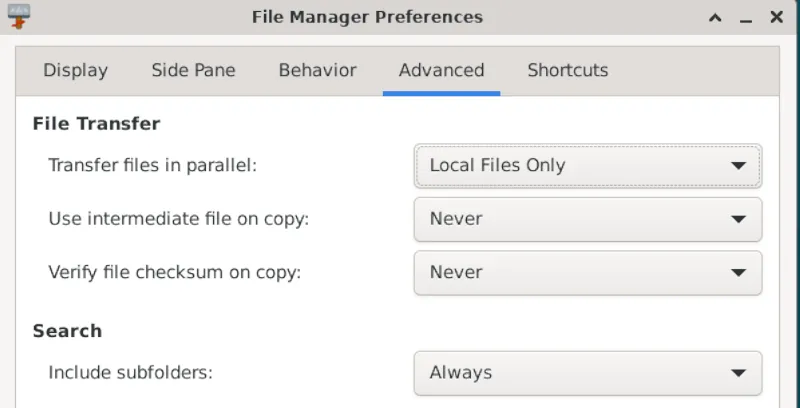Expand the Use intermediate file on copy dropdown
The width and height of the screenshot is (800, 408).
pos(587,219)
